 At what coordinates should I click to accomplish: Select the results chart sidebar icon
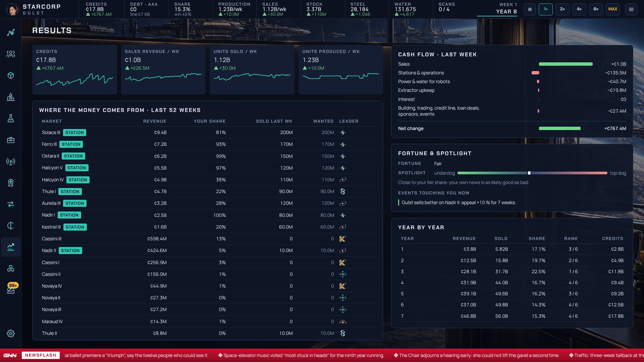pyautogui.click(x=11, y=247)
